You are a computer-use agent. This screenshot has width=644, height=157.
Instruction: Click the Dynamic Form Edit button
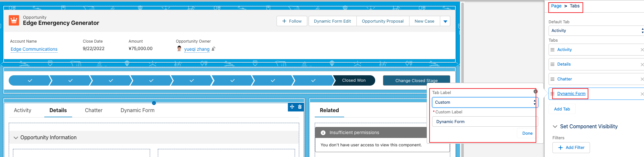[x=333, y=21]
